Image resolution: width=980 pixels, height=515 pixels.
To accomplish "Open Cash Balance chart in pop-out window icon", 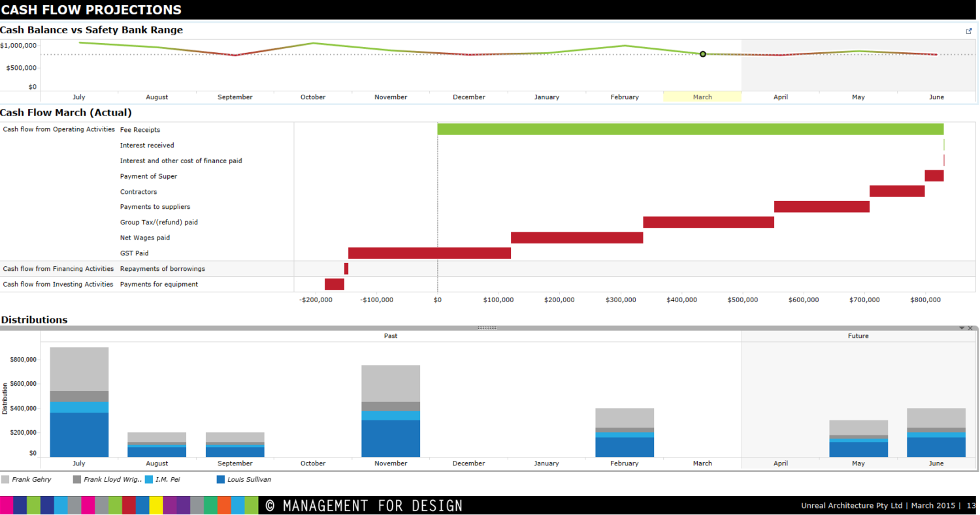I will point(969,31).
